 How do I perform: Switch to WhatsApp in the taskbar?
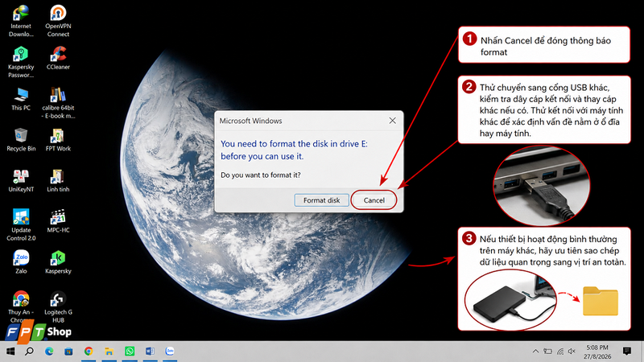point(130,352)
